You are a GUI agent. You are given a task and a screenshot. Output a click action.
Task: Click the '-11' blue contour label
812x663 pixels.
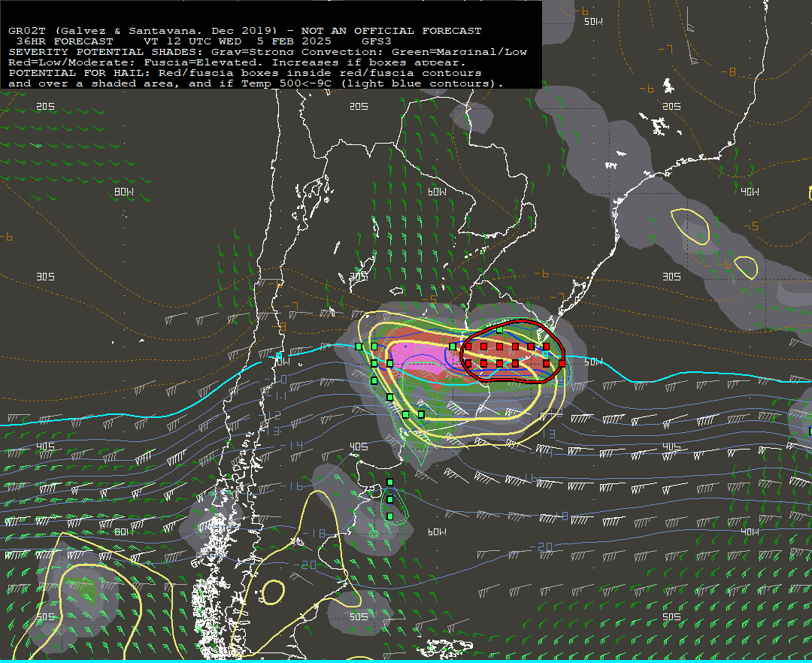277,396
